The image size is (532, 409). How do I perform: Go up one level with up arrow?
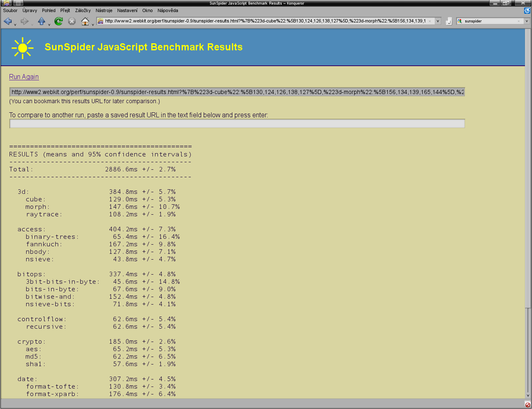tap(42, 21)
